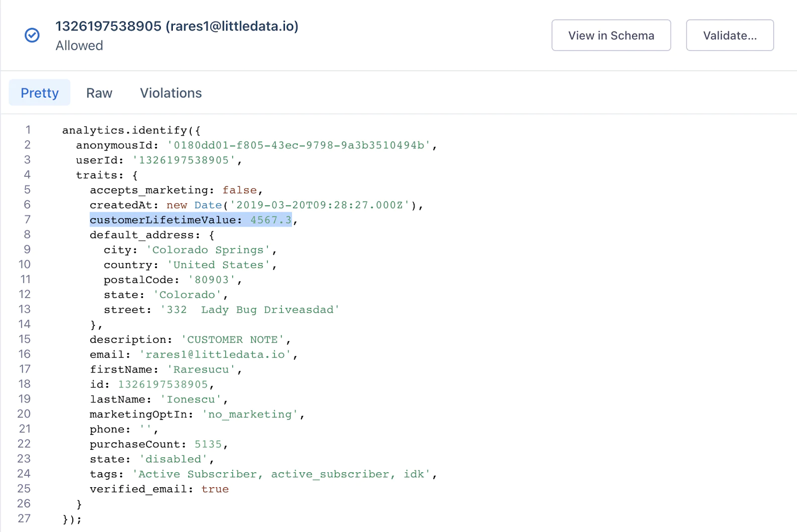Switch to the Pretty tab
This screenshot has height=532, width=797.
point(40,93)
